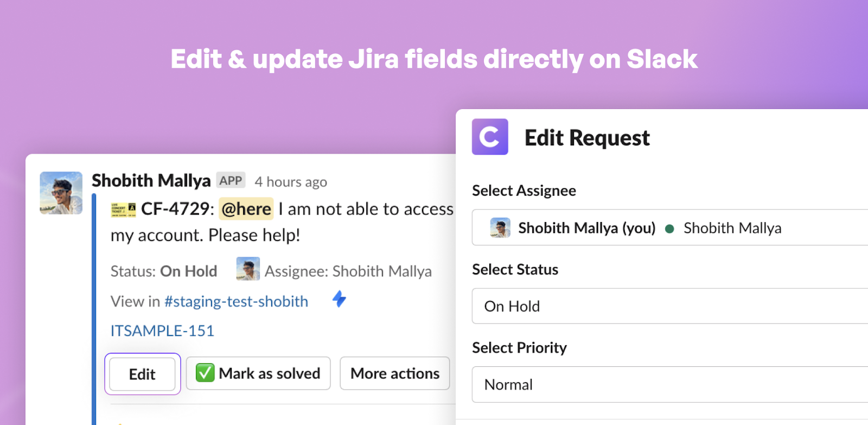Click the Edit Request dialog title

coord(587,138)
